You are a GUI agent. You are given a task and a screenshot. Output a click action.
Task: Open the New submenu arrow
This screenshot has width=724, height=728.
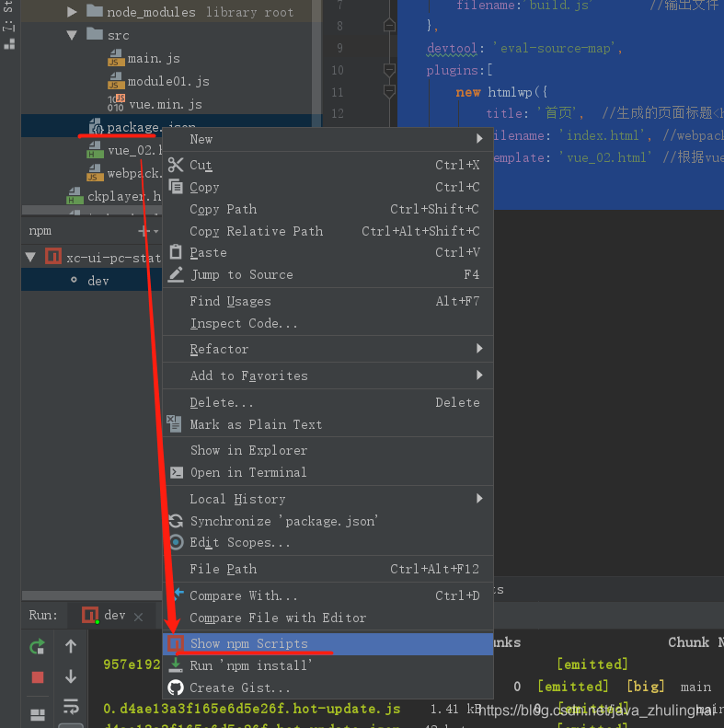pyautogui.click(x=479, y=138)
